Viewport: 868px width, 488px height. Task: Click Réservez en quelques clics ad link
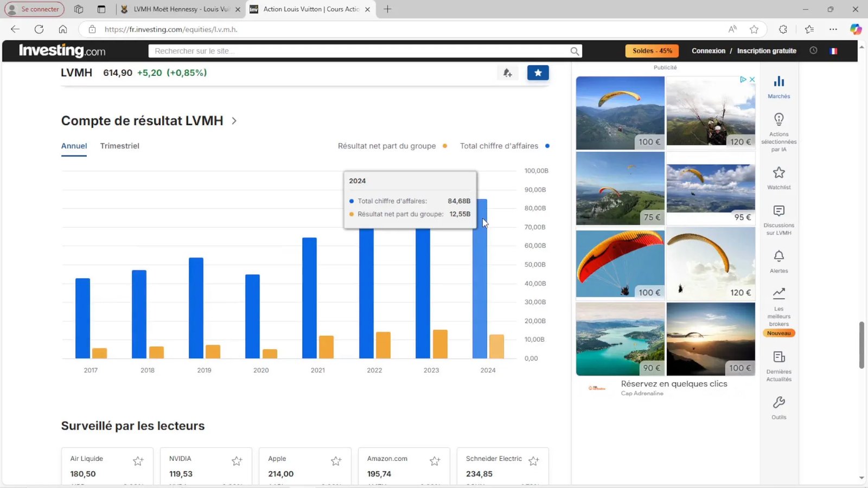(x=674, y=384)
